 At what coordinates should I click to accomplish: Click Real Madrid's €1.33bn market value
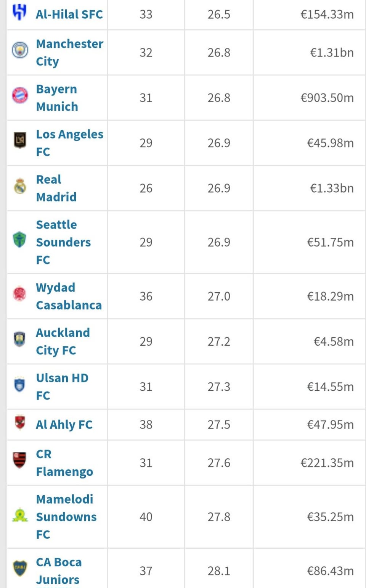[x=332, y=188]
